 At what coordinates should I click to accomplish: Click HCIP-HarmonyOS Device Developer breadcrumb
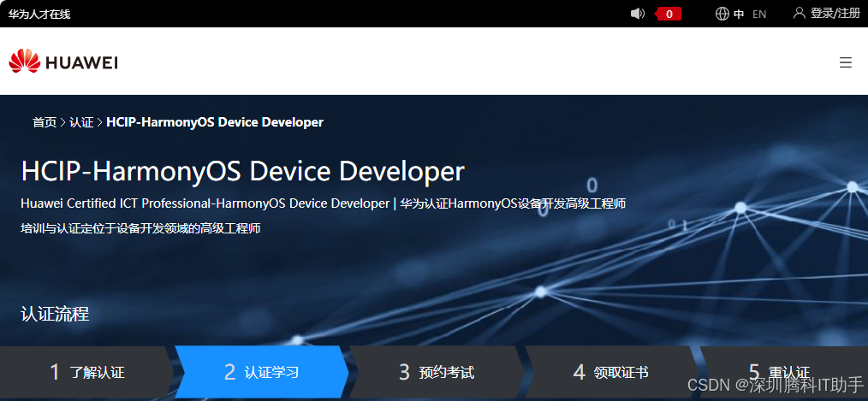coord(215,122)
